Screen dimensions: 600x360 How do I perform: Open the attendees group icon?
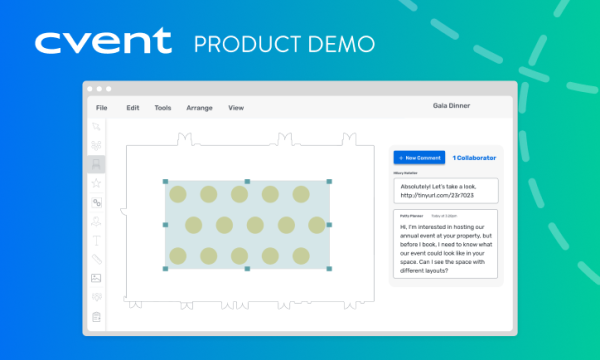point(96,297)
